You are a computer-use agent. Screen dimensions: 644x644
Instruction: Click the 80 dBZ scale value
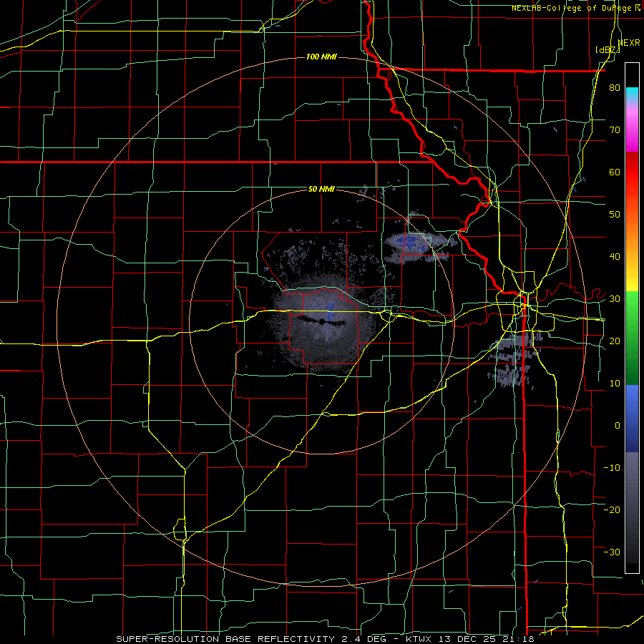tap(615, 87)
